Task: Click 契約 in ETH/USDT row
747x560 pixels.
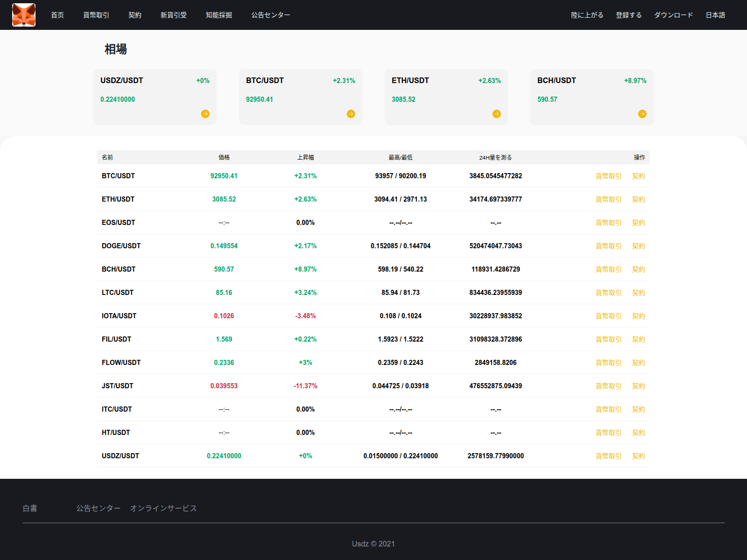Action: tap(639, 199)
